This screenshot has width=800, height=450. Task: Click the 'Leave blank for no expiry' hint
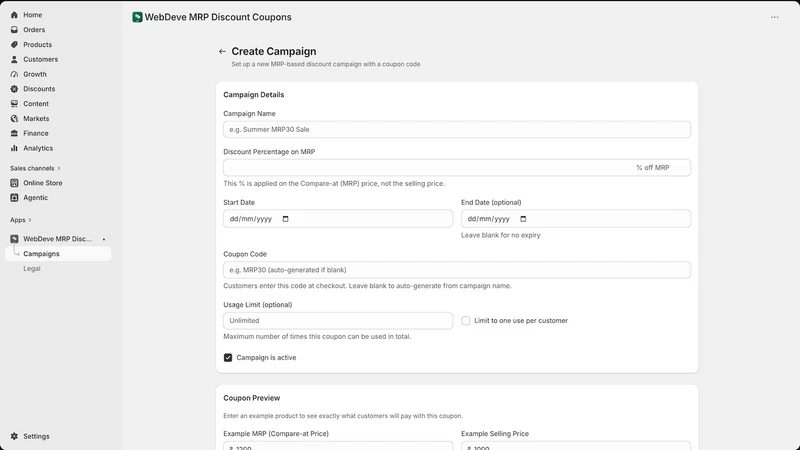[501, 235]
